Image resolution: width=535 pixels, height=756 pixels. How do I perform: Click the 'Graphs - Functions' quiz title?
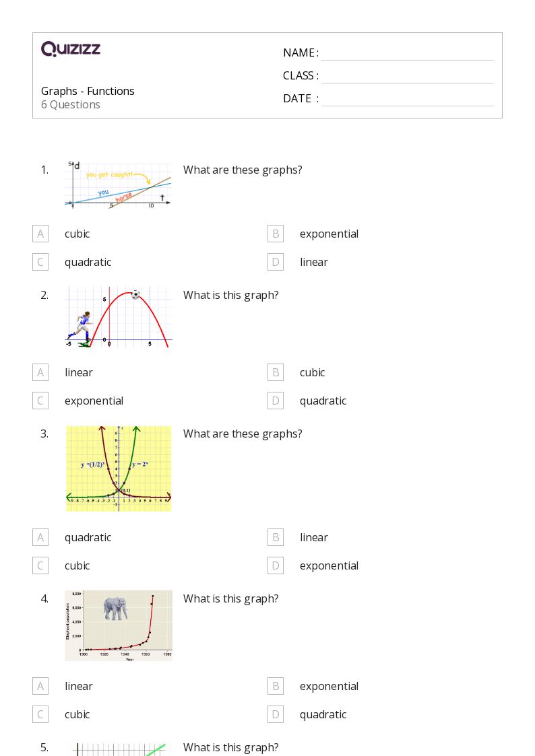(x=88, y=91)
